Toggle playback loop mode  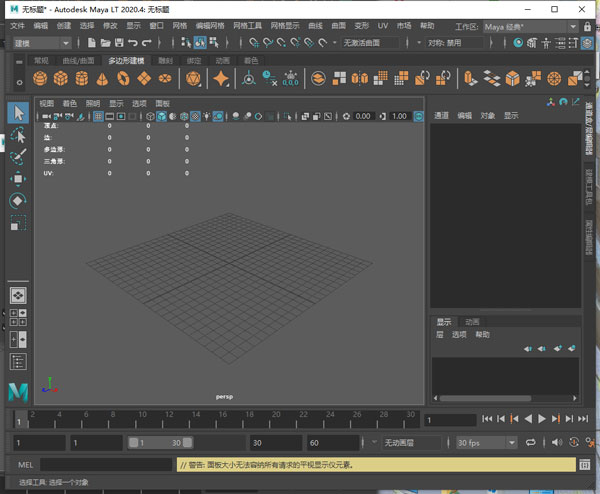coord(530,443)
